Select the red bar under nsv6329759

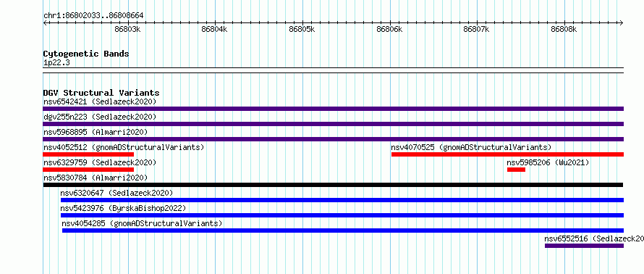click(88, 170)
